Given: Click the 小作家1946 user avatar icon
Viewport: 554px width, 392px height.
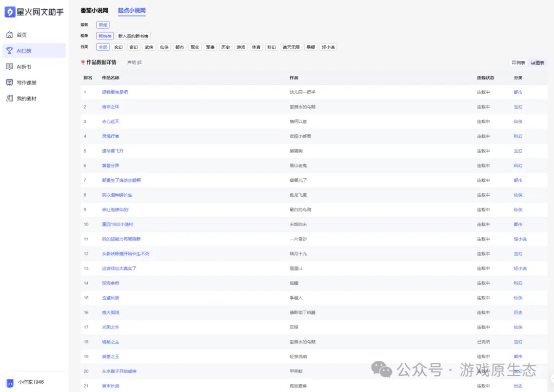Looking at the screenshot, I should coord(10,383).
